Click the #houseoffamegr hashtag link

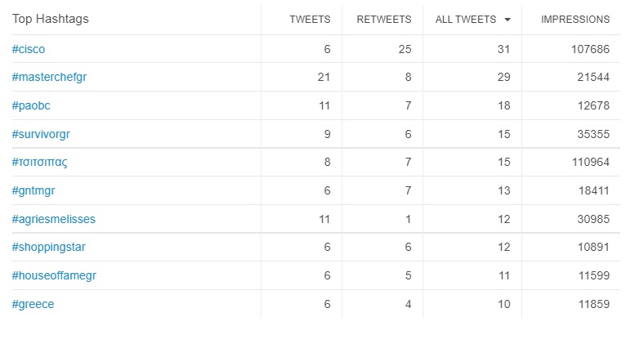(54, 275)
